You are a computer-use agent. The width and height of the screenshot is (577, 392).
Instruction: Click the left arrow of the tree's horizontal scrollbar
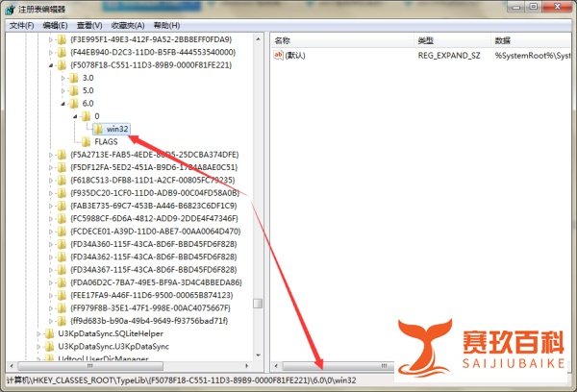coord(12,366)
